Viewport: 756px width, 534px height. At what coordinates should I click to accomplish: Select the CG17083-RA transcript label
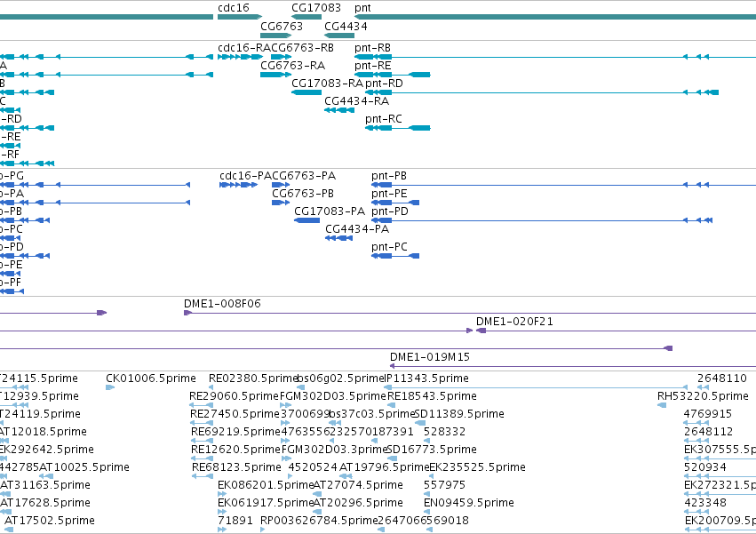[327, 84]
